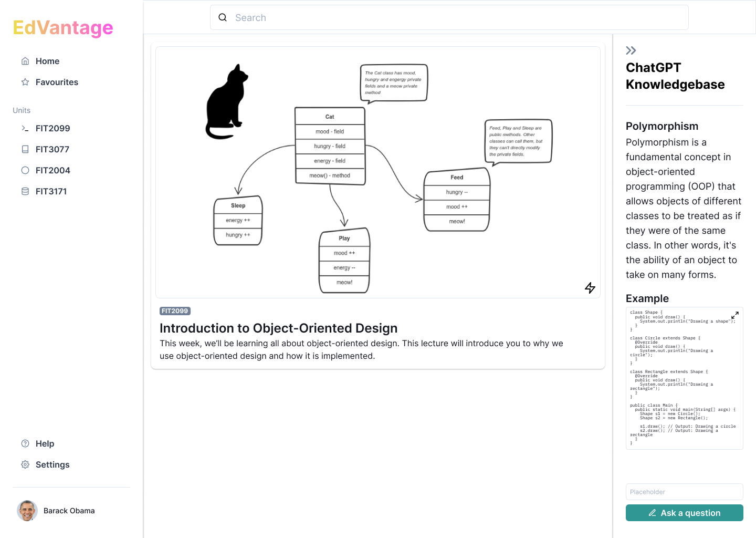This screenshot has height=538, width=756.
Task: Open Introduction to Object-Oriented Design title
Action: 278,328
